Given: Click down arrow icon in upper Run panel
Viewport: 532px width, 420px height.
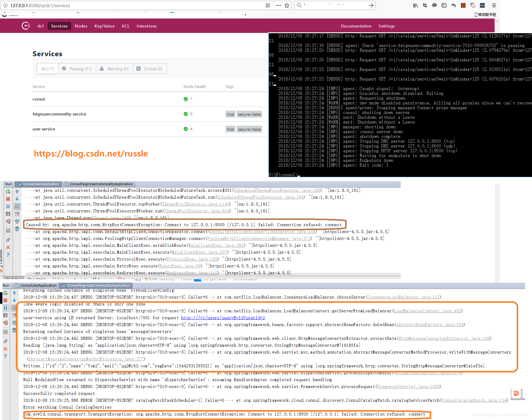Looking at the screenshot, I should [17, 199].
